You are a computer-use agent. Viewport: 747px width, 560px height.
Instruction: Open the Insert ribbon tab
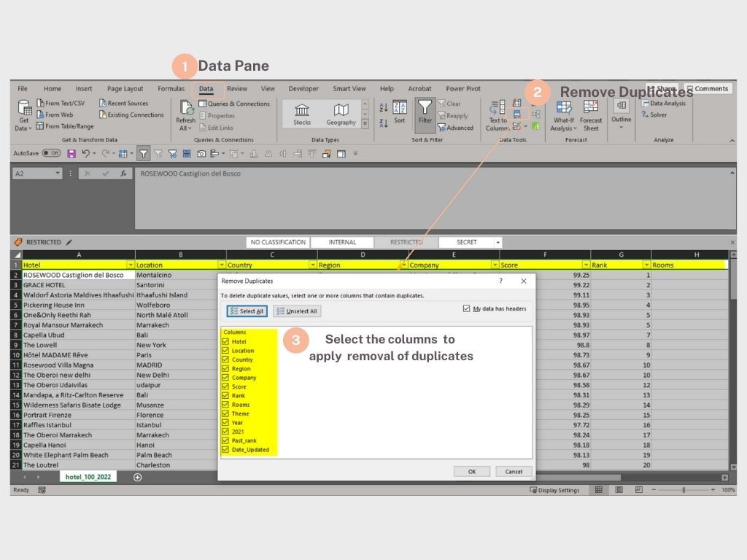coord(84,88)
